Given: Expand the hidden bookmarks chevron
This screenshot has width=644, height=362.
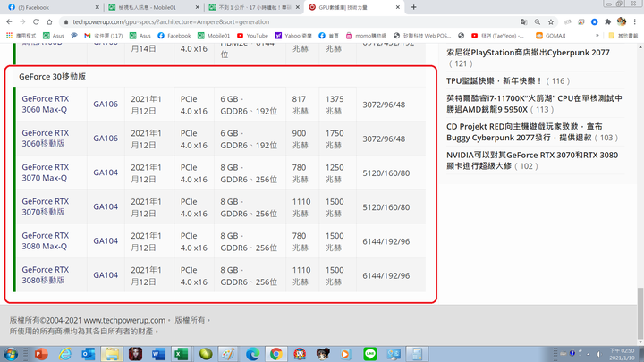Looking at the screenshot, I should click(x=597, y=36).
